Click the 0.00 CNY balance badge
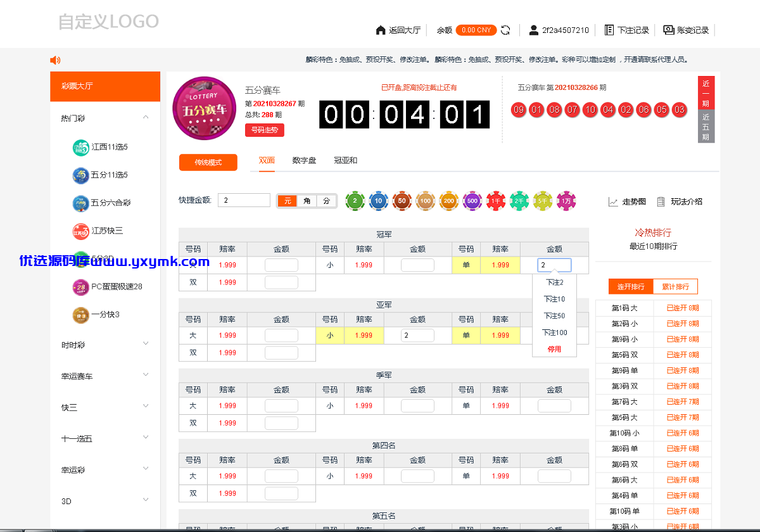The height and width of the screenshot is (532, 760). point(476,30)
